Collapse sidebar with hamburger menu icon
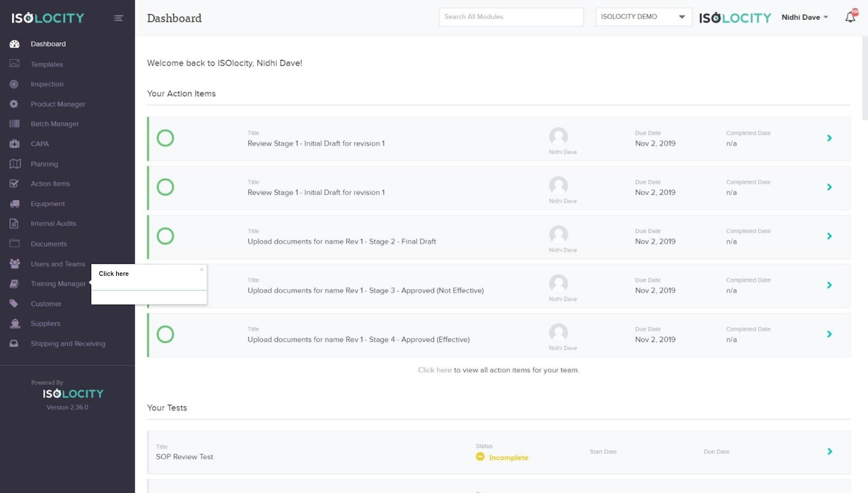This screenshot has height=493, width=868. pos(118,18)
